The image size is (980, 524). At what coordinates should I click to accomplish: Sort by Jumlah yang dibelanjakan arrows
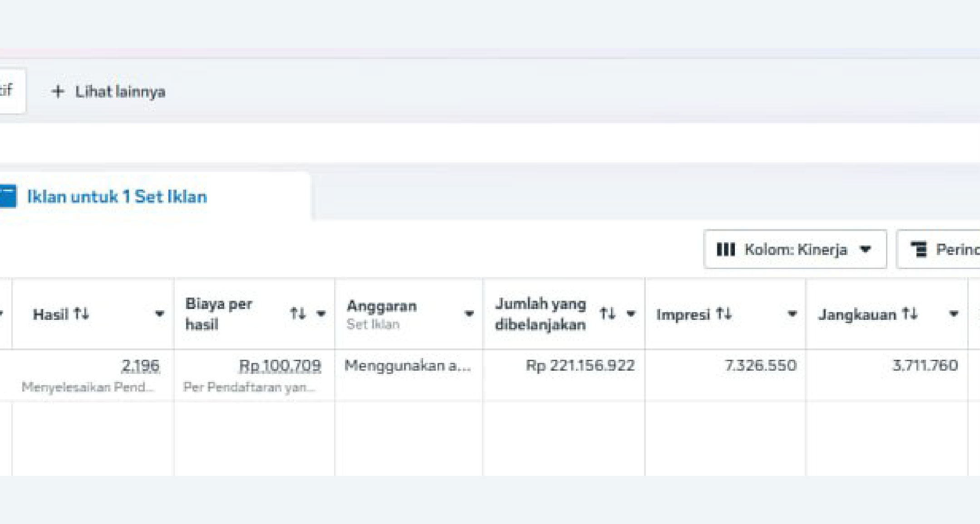(x=607, y=313)
